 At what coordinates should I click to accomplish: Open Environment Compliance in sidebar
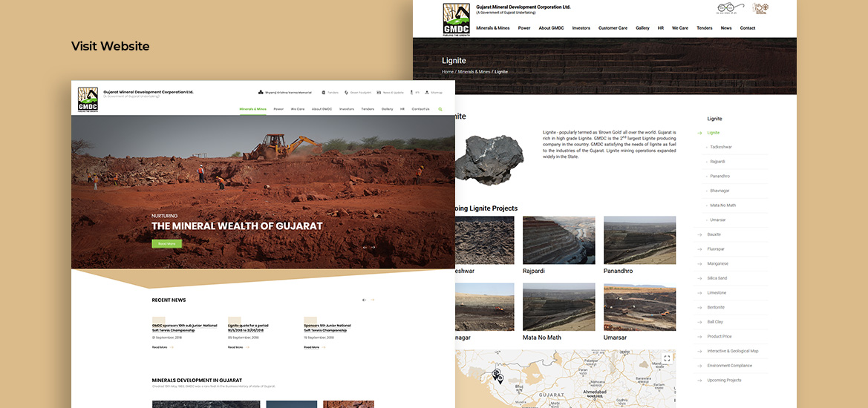pos(730,366)
